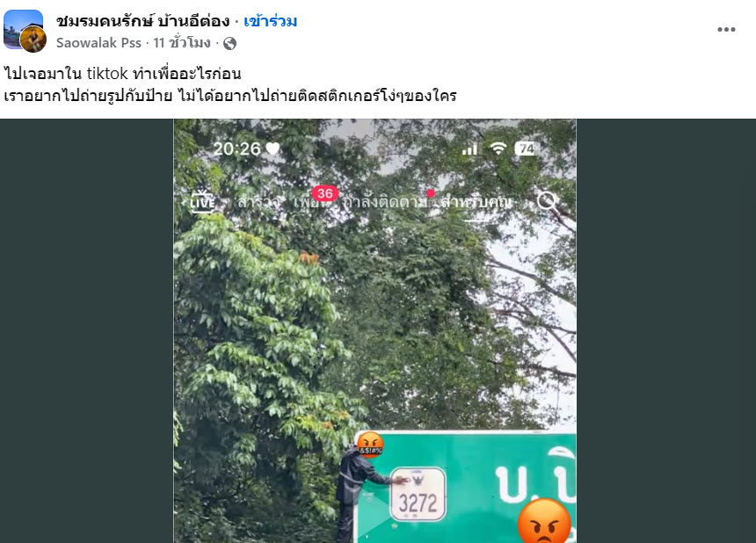Click the 11 ชั่วโมง timestamp
This screenshot has height=543, width=756.
pyautogui.click(x=182, y=43)
